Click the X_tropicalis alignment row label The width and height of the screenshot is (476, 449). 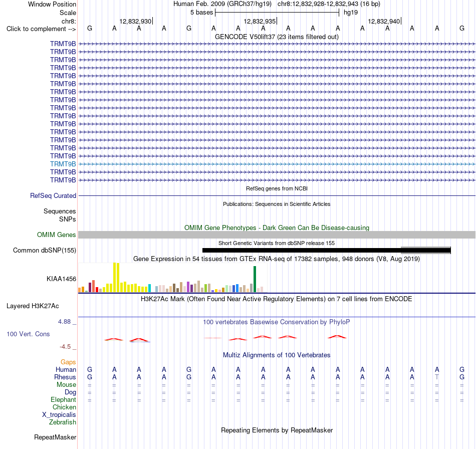(59, 415)
